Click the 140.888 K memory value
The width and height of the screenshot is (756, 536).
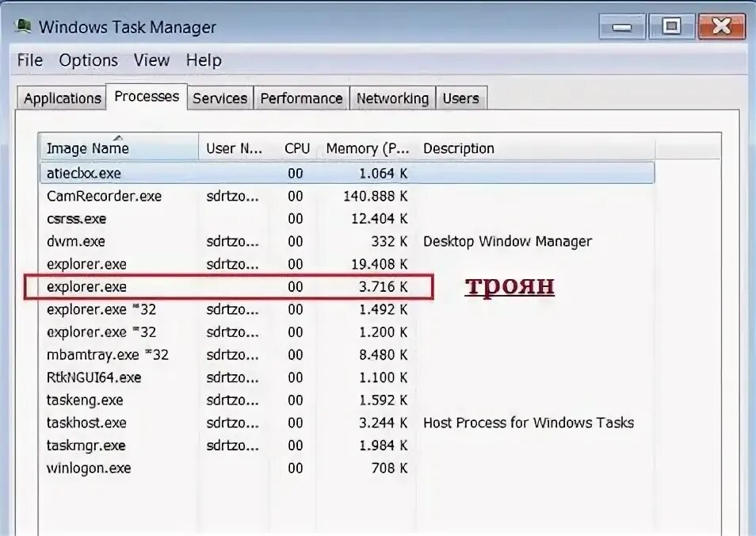click(375, 197)
